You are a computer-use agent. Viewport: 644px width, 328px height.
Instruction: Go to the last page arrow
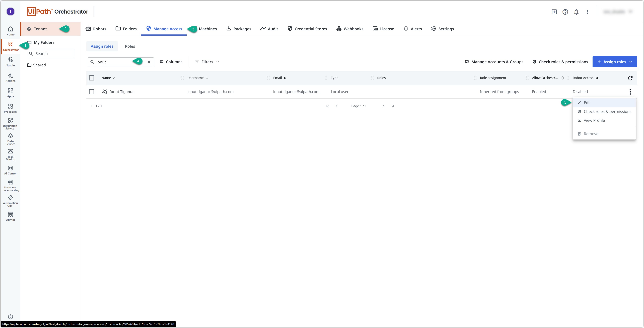393,106
